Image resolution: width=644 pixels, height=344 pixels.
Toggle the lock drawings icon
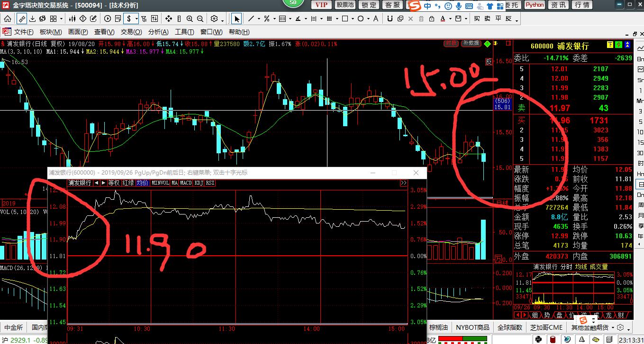click(431, 19)
